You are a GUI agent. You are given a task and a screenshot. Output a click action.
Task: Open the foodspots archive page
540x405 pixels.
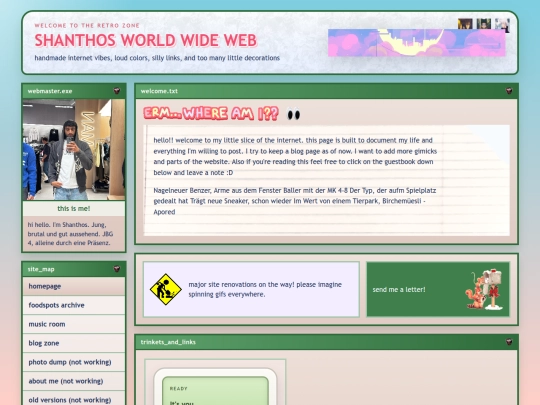(x=74, y=305)
